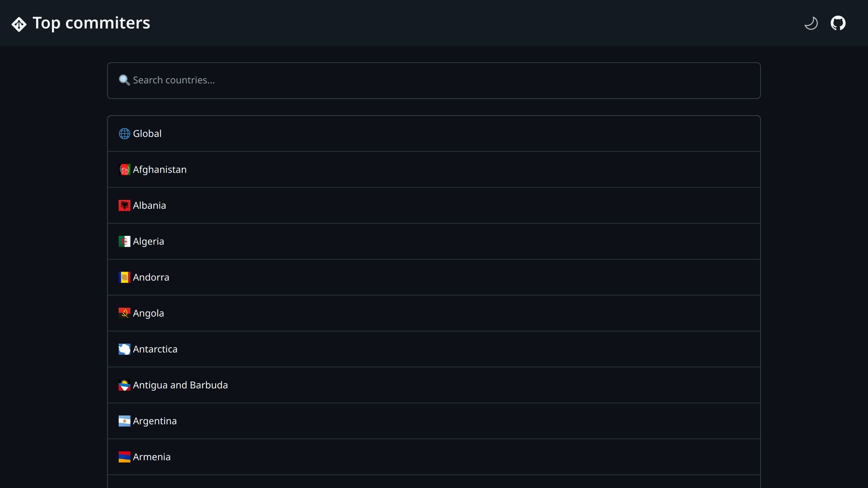Screen dimensions: 868x488
Task: Click the Antarctica flag icon
Action: [124, 349]
